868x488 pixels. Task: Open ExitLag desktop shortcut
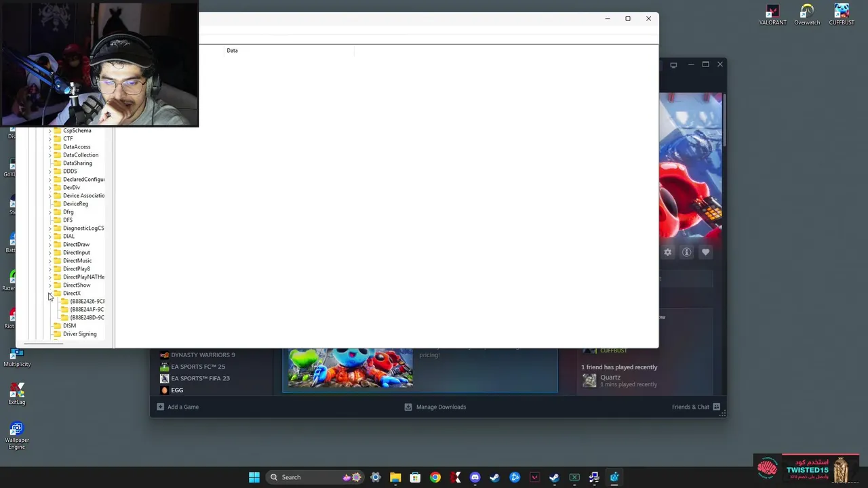coord(17,394)
